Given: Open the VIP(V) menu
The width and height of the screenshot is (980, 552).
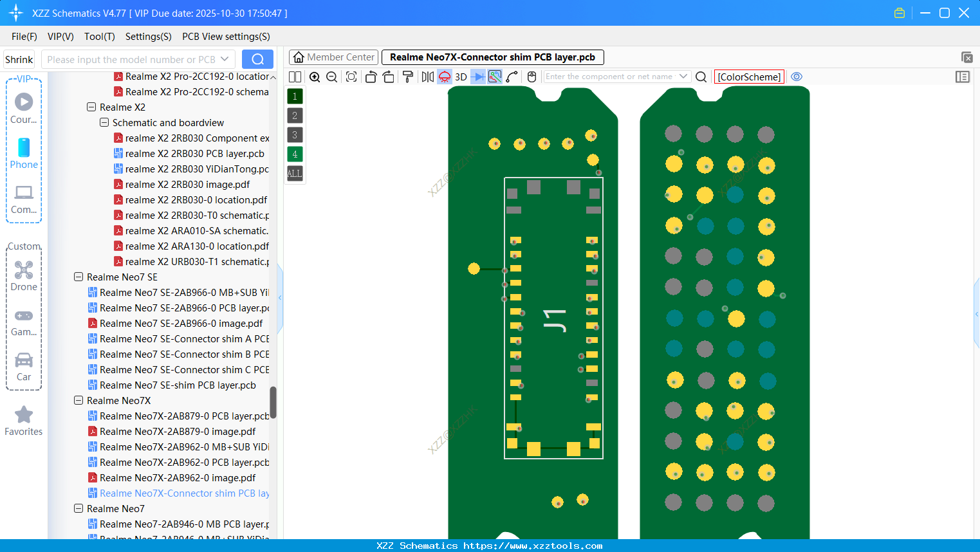Looking at the screenshot, I should point(60,37).
